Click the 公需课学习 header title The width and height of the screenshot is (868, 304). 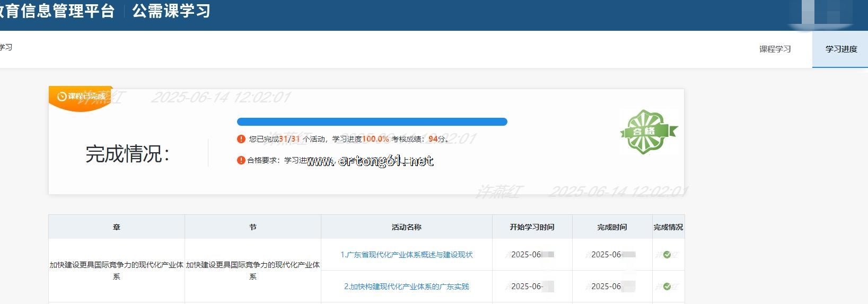[x=171, y=11]
